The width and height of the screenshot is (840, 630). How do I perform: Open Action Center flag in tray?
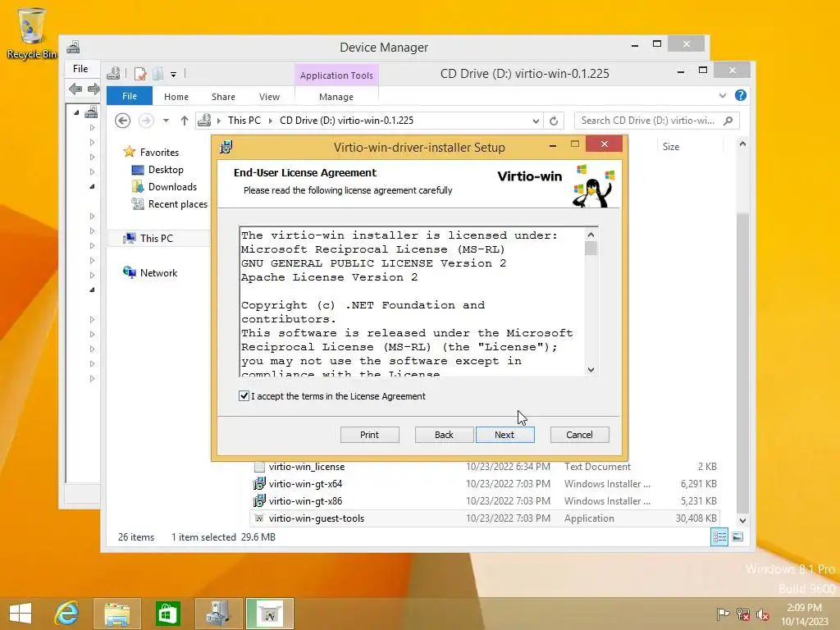click(x=723, y=614)
